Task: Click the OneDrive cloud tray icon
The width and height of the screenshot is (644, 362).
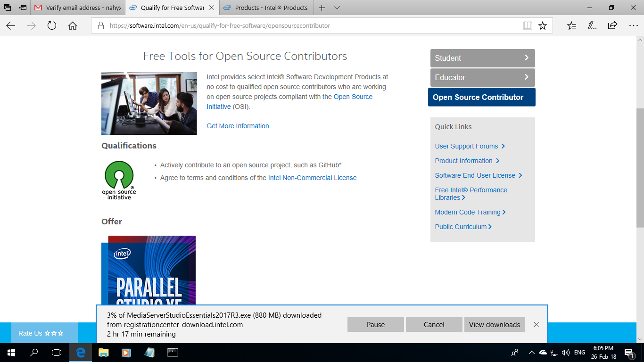Action: (x=543, y=353)
